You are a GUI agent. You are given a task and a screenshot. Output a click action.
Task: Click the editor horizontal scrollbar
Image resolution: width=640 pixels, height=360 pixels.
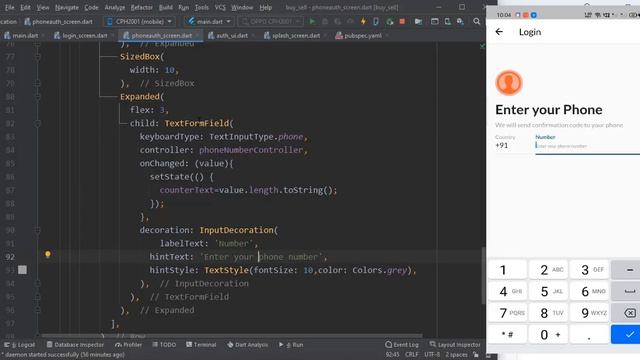232,336
